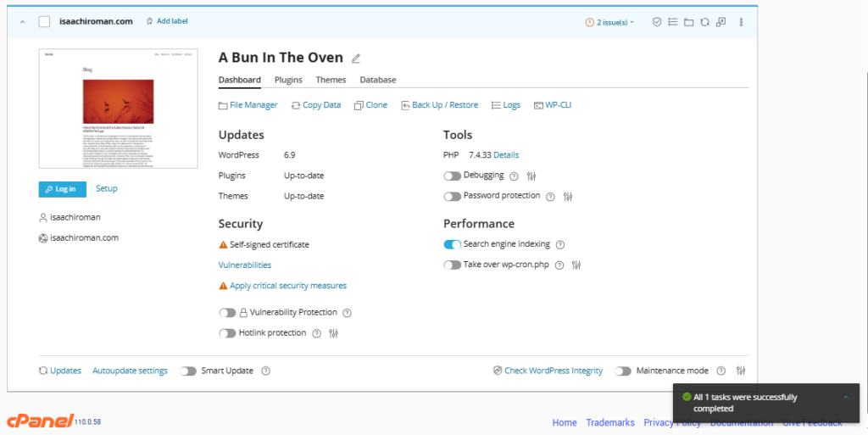Viewport: 868px width, 435px height.
Task: Disable Search engine indexing switch
Action: point(453,244)
